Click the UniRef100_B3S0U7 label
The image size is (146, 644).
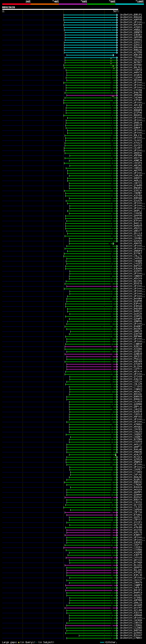coord(131,636)
